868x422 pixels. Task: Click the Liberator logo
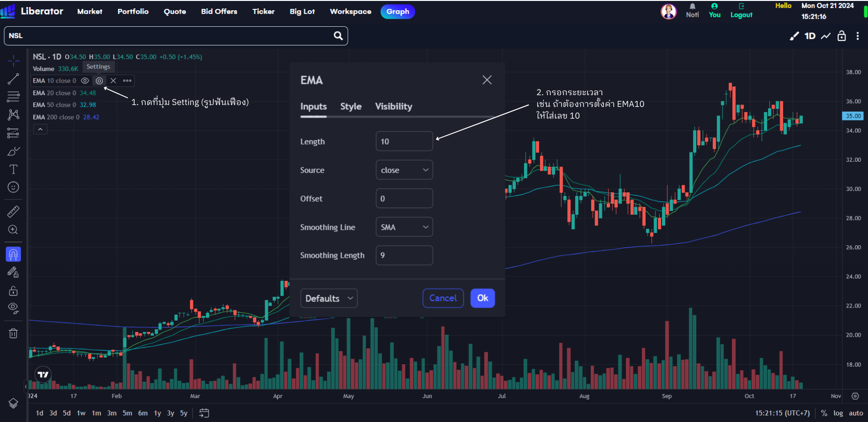32,11
